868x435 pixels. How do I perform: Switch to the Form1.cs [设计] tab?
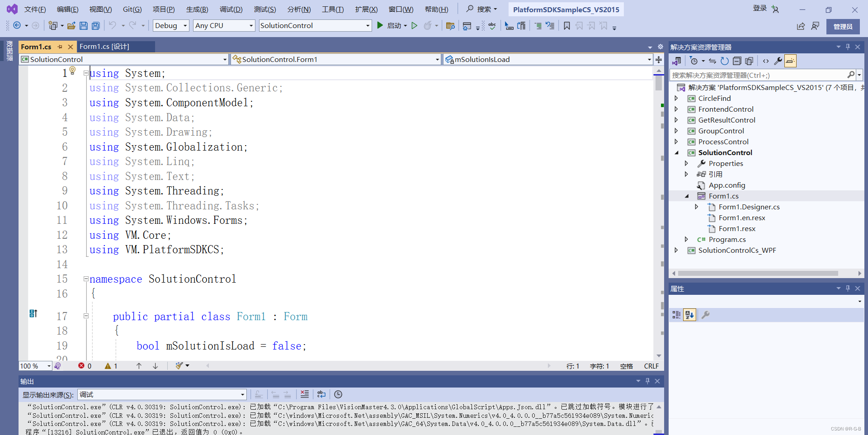[x=104, y=46]
